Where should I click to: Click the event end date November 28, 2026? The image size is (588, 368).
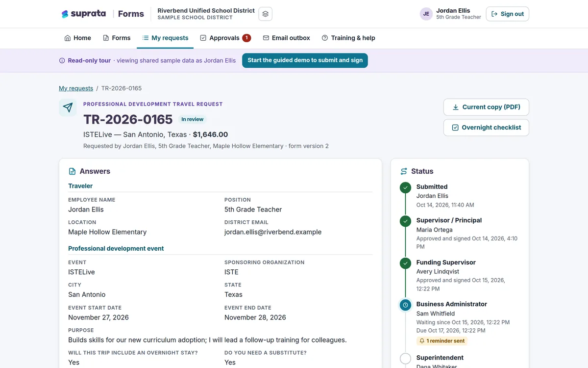click(x=255, y=317)
